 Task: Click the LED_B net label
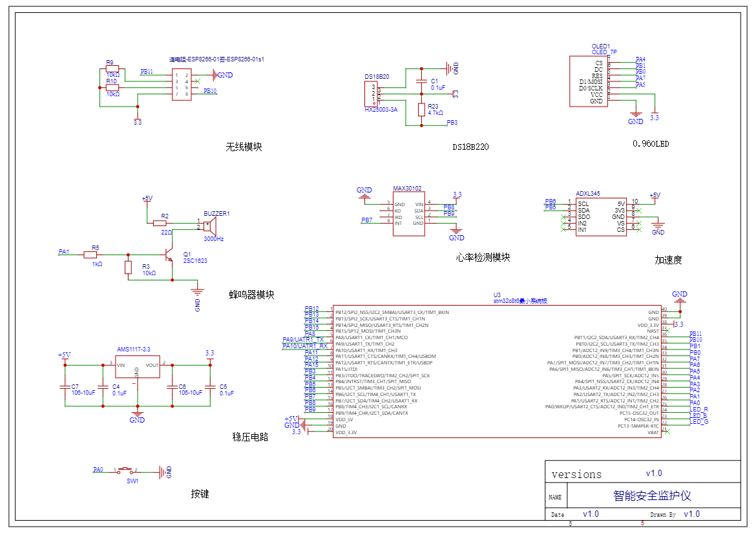click(x=698, y=416)
